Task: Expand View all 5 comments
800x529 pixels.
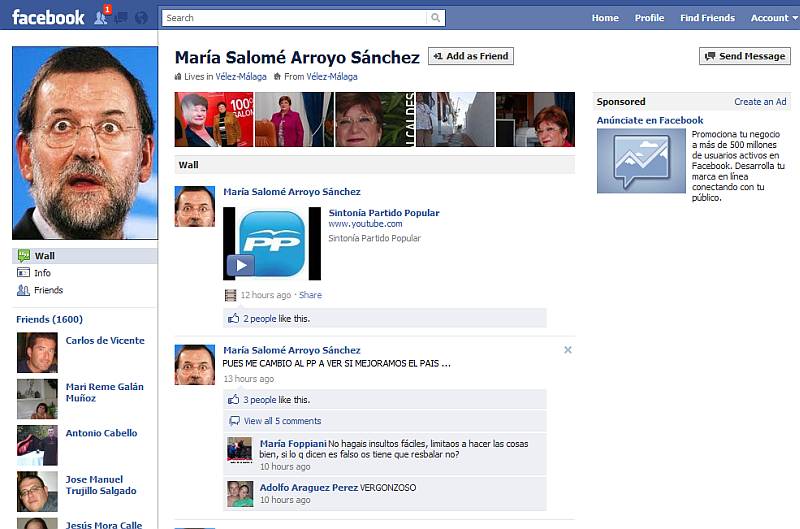Action: (283, 421)
